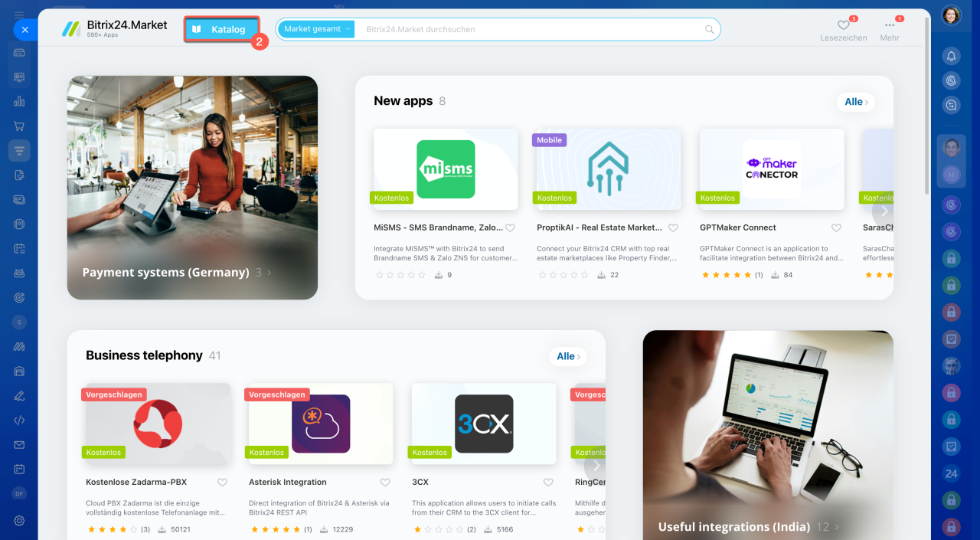Open the bar chart analytics icon
This screenshot has width=980, height=540.
pyautogui.click(x=19, y=101)
